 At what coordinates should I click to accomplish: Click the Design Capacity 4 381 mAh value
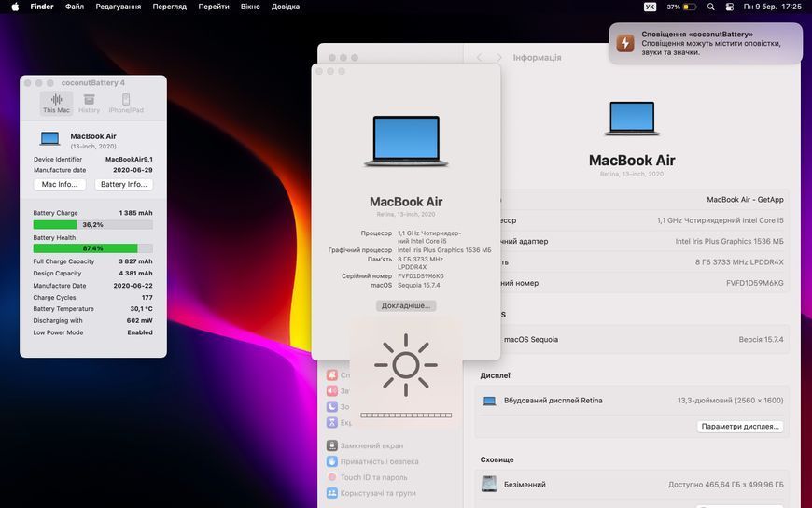(x=135, y=274)
